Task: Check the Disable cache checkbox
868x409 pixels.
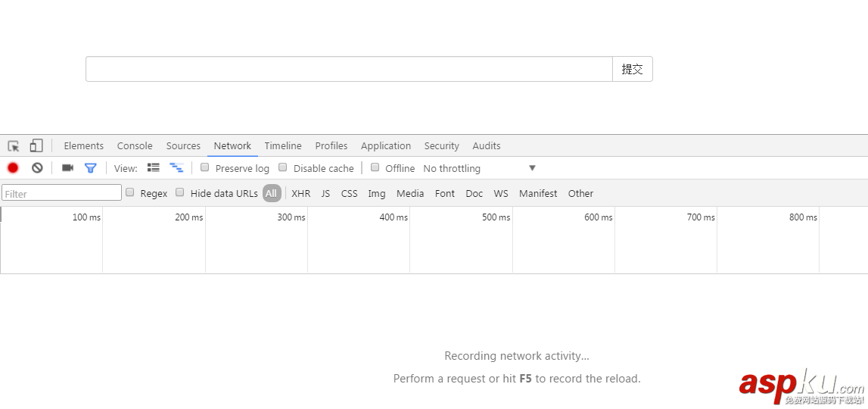Action: point(283,167)
